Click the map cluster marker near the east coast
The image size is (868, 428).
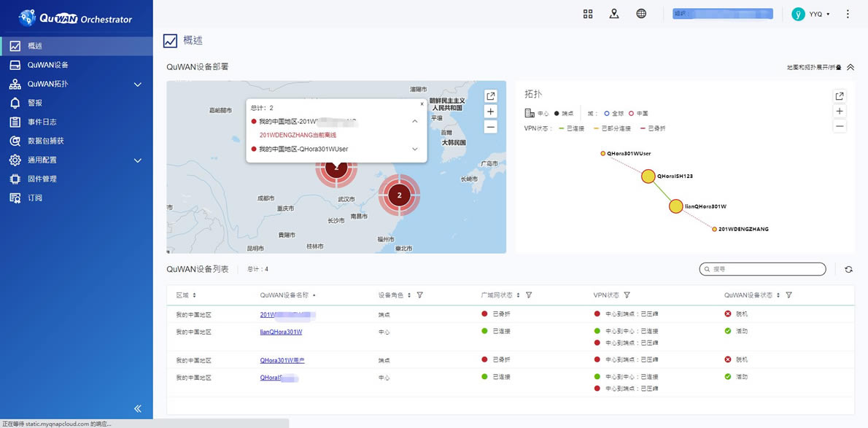pos(399,195)
